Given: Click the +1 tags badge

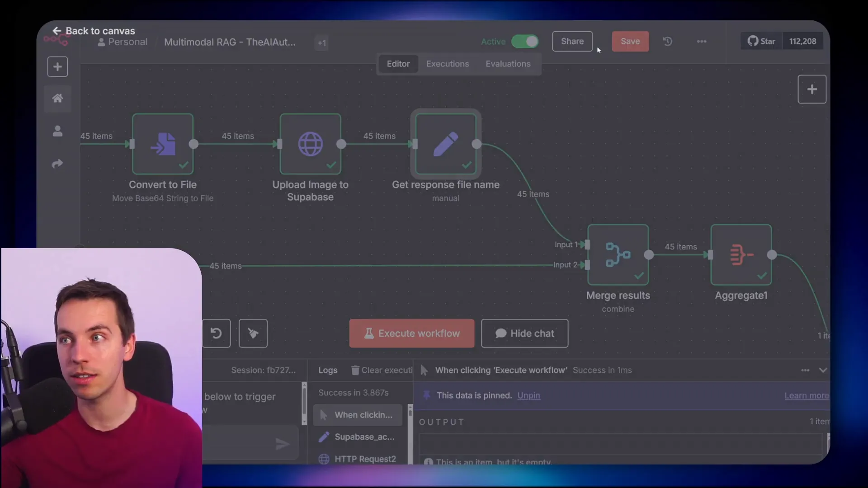Looking at the screenshot, I should (321, 43).
